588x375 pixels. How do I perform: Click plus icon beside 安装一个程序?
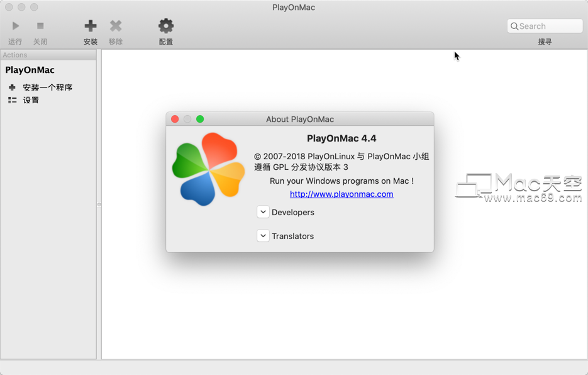[12, 87]
